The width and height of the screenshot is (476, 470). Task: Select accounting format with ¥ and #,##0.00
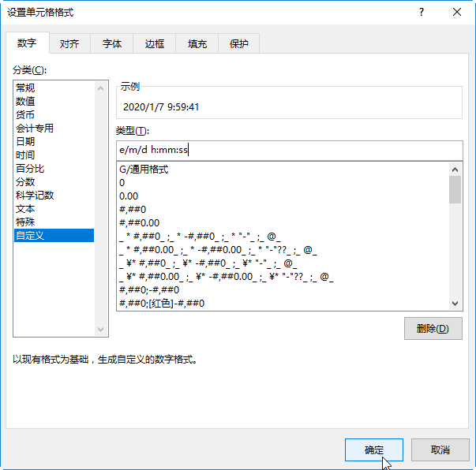[x=283, y=277]
